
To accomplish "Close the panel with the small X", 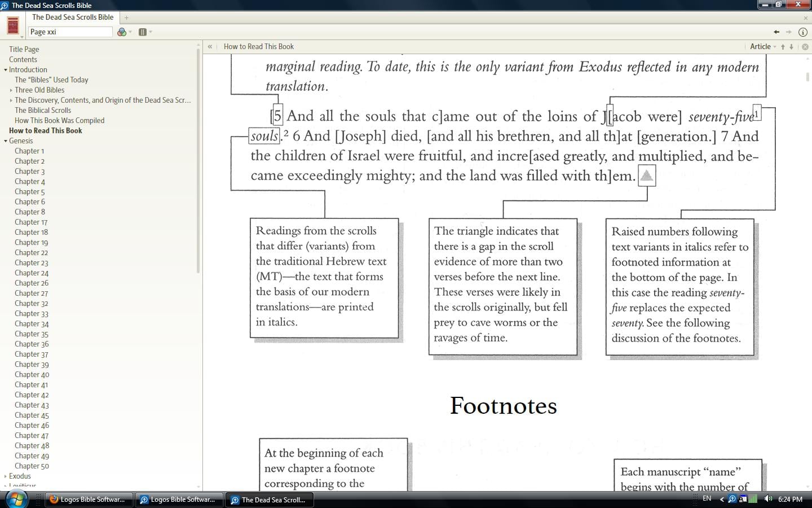I will point(806,18).
